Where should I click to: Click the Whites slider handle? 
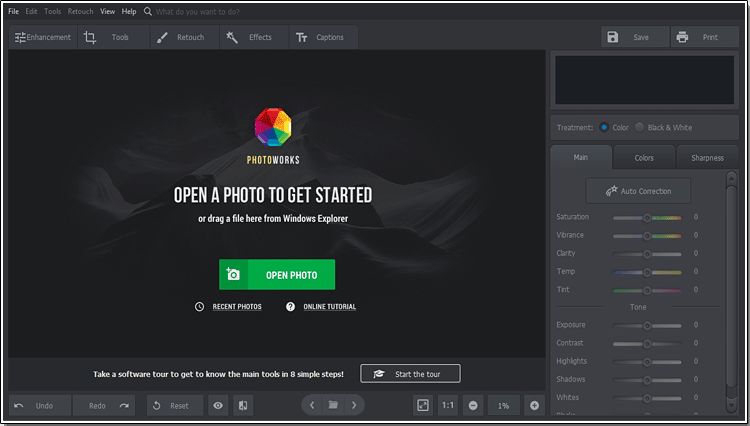pos(647,398)
